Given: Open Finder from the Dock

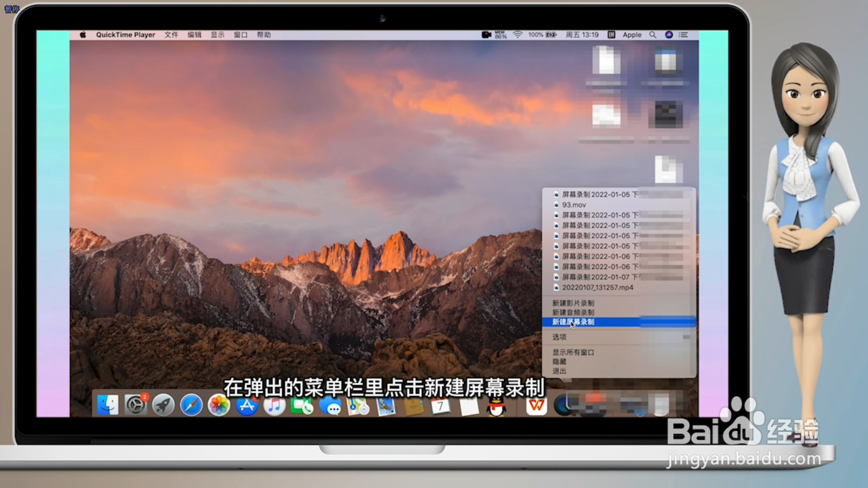Looking at the screenshot, I should (x=108, y=405).
